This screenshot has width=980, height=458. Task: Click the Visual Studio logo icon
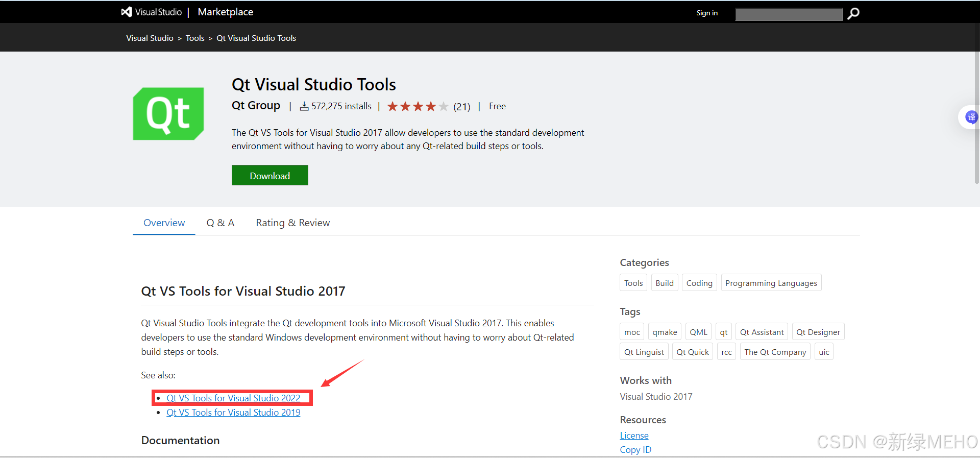126,12
